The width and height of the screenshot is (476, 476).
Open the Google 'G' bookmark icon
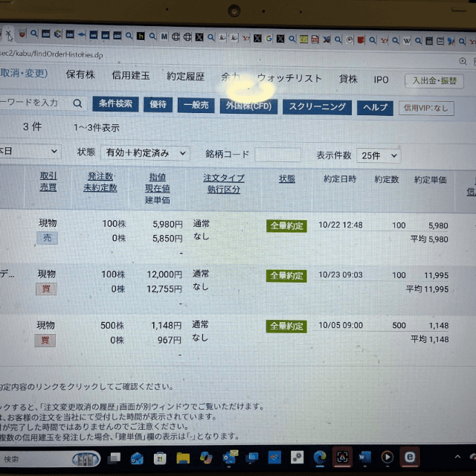point(268,39)
